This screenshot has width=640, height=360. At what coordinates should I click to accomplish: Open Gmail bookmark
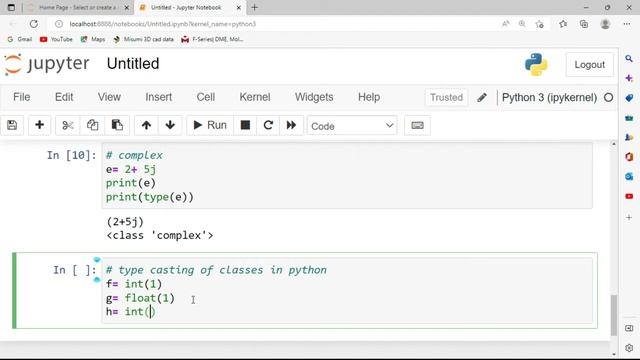coord(20,39)
